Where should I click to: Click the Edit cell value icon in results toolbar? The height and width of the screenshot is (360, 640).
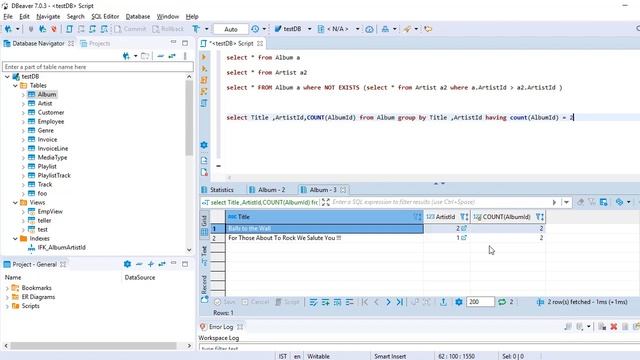click(x=313, y=302)
